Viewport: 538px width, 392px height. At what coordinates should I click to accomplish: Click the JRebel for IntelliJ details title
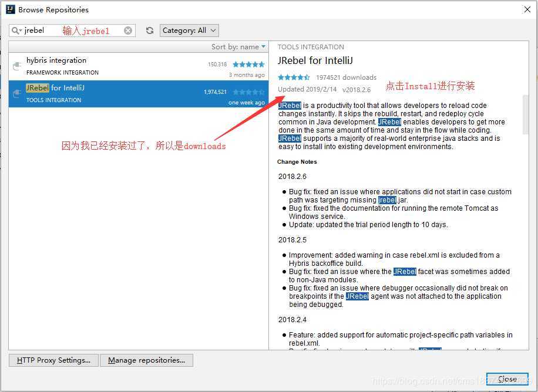point(315,60)
